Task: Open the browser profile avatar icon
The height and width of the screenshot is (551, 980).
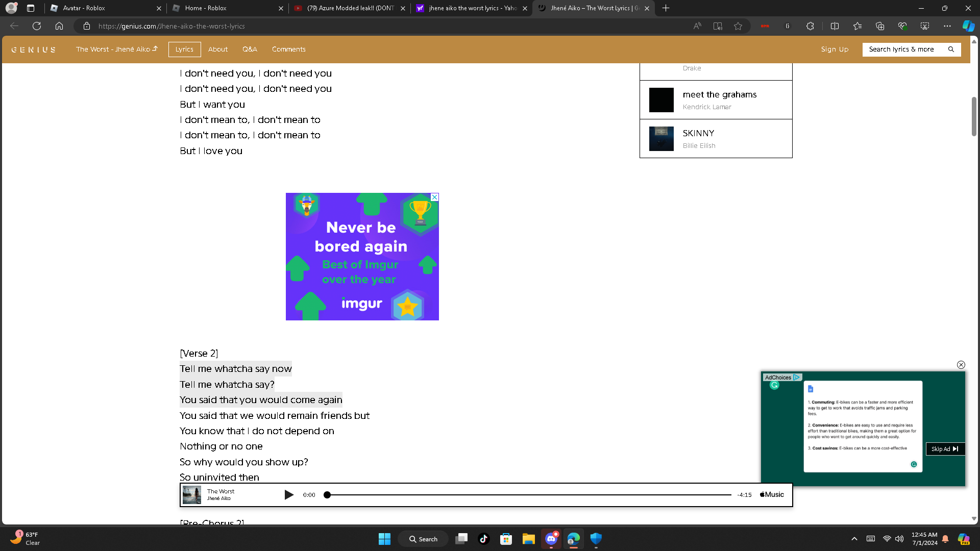Action: point(11,8)
